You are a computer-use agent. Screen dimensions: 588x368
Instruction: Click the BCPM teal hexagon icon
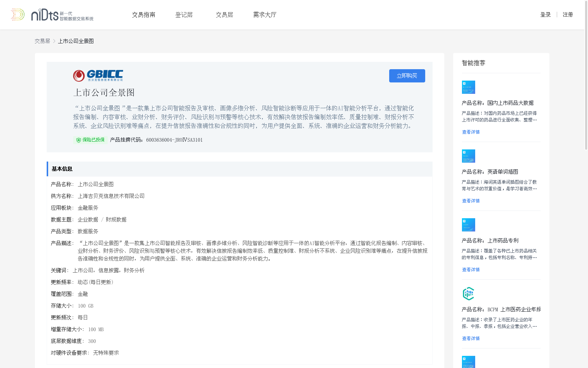(x=469, y=294)
